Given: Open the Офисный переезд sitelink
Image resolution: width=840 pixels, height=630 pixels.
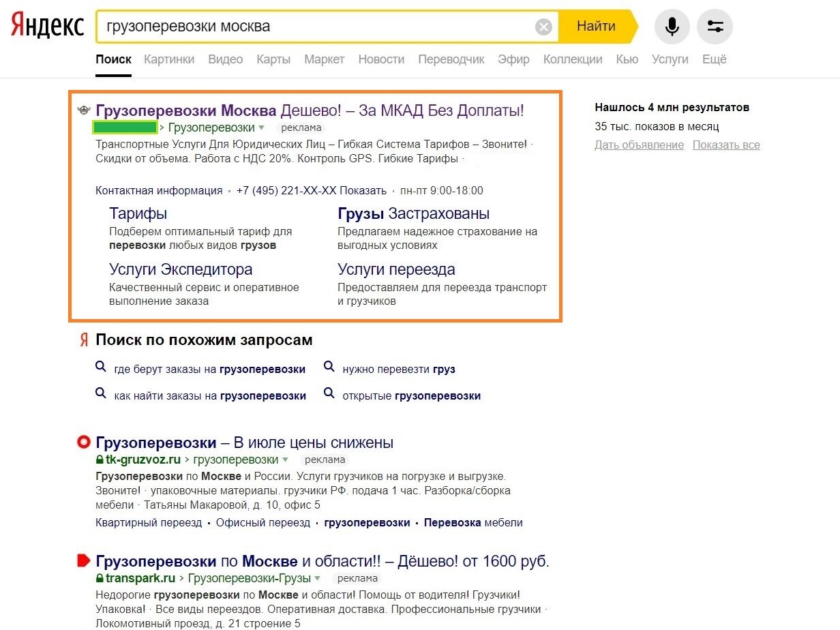Looking at the screenshot, I should [263, 523].
